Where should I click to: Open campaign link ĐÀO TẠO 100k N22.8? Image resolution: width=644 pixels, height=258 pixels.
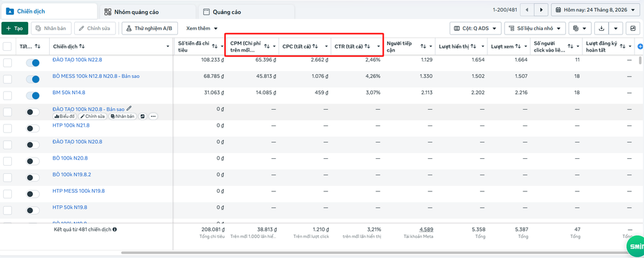(77, 60)
